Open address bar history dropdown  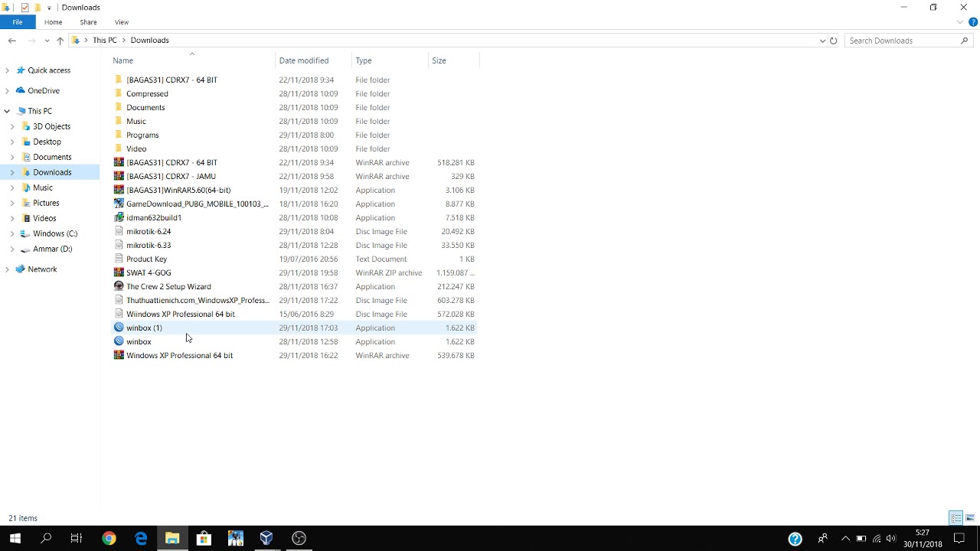[822, 41]
